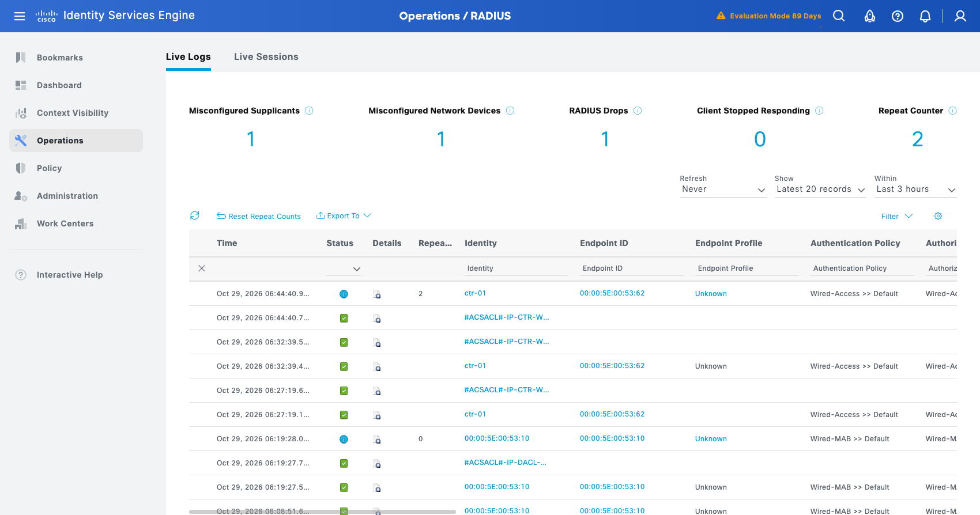Viewport: 980px width, 515px height.
Task: Select the Live Logs tab
Action: click(189, 56)
